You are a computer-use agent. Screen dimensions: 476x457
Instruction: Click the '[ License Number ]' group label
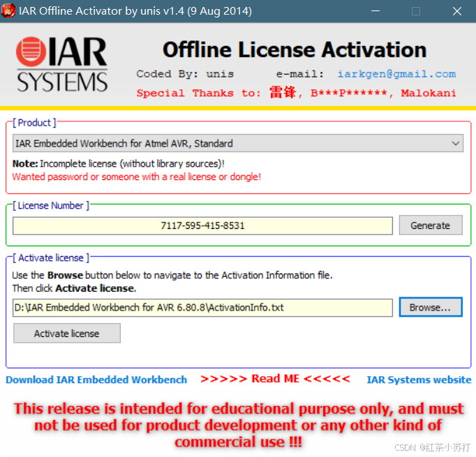coord(51,205)
